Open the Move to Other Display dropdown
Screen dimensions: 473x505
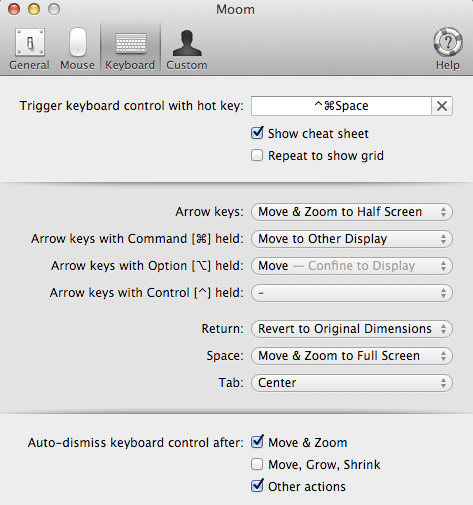[352, 239]
